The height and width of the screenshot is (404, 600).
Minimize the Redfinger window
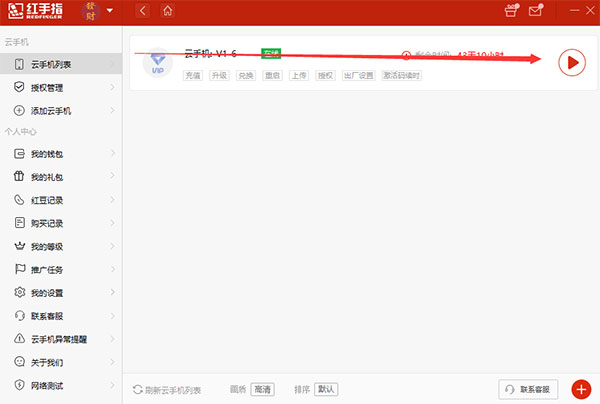(x=574, y=10)
